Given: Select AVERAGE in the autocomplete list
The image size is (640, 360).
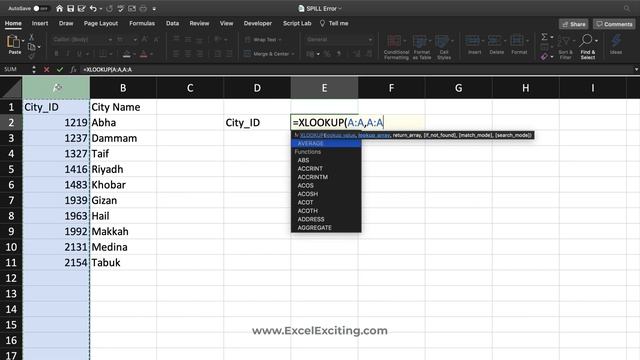Looking at the screenshot, I should pyautogui.click(x=326, y=143).
